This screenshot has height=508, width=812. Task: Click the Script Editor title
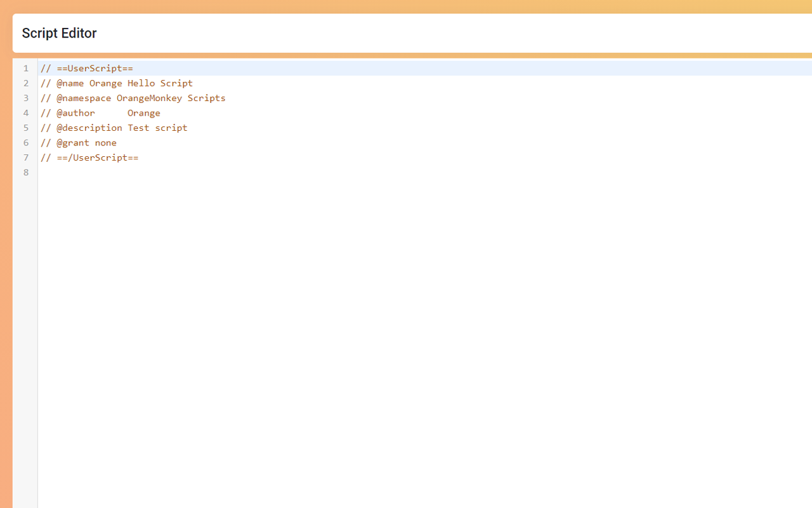point(59,33)
